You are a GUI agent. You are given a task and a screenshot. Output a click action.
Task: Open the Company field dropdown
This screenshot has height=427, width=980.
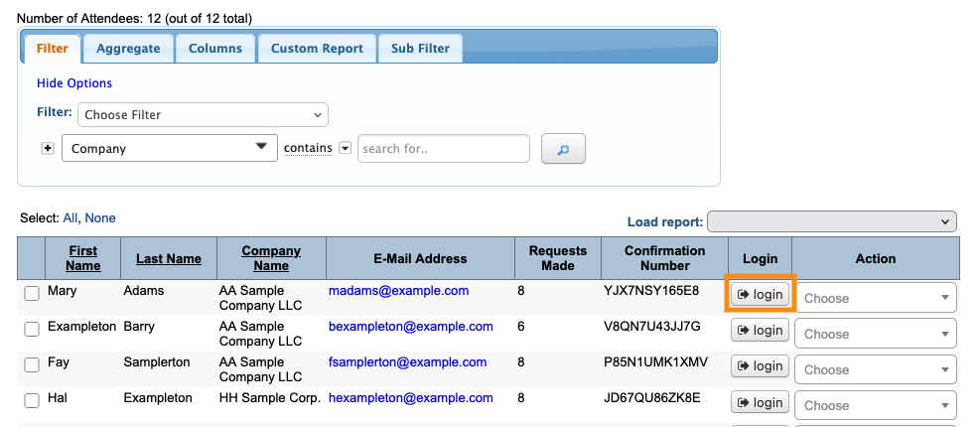point(170,148)
